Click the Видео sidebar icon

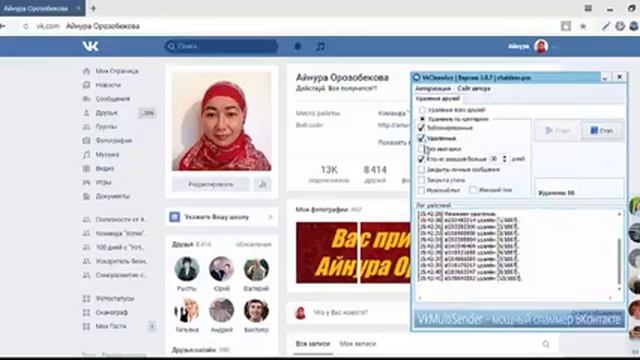pos(86,168)
